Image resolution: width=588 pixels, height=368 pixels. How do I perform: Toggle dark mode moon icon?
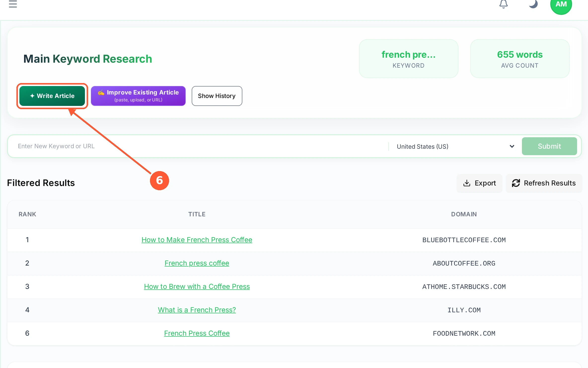(533, 4)
